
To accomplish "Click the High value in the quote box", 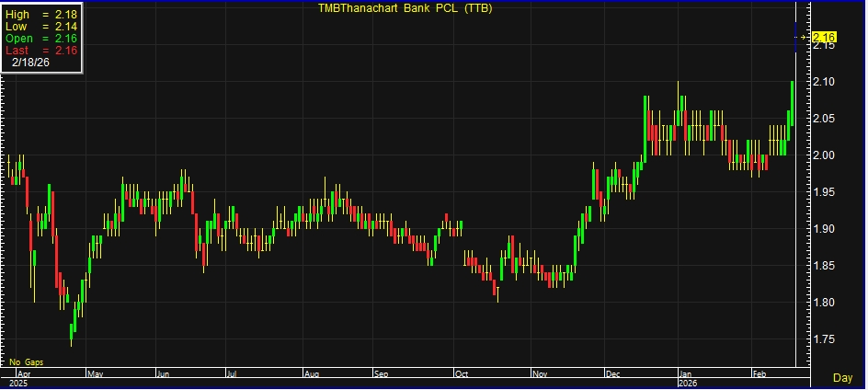I will (x=64, y=17).
